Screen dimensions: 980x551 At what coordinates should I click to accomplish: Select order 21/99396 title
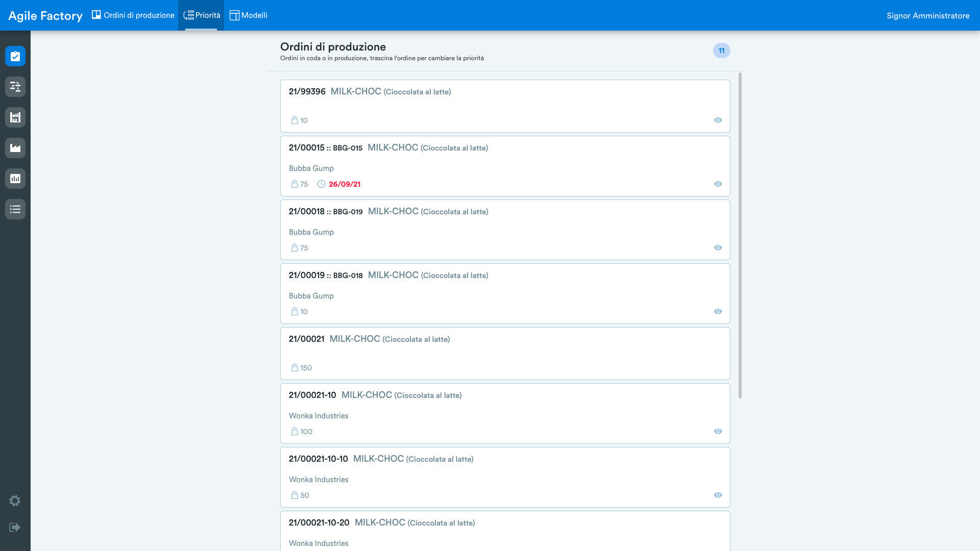(x=307, y=92)
